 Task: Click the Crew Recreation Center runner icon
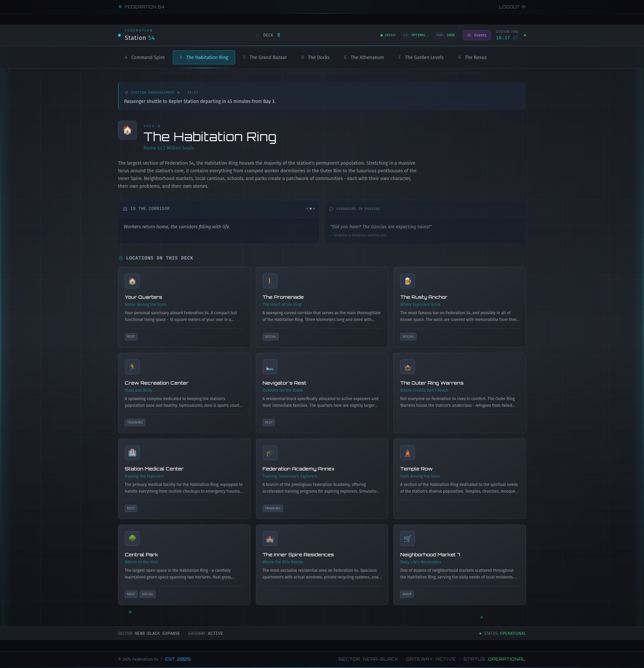coord(132,367)
